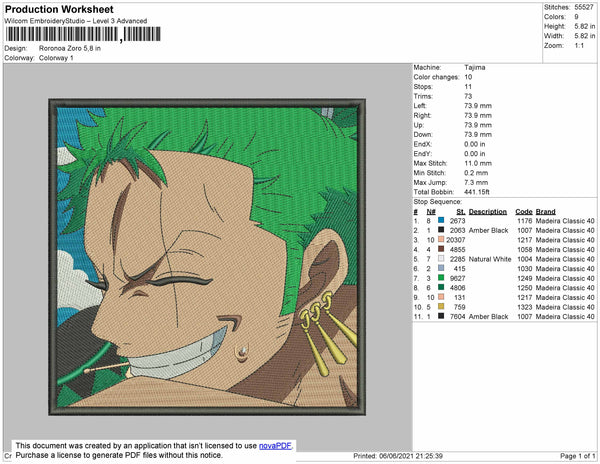Select the blue swatch in stop row 1
The width and height of the screenshot is (600, 464).
coord(441,221)
